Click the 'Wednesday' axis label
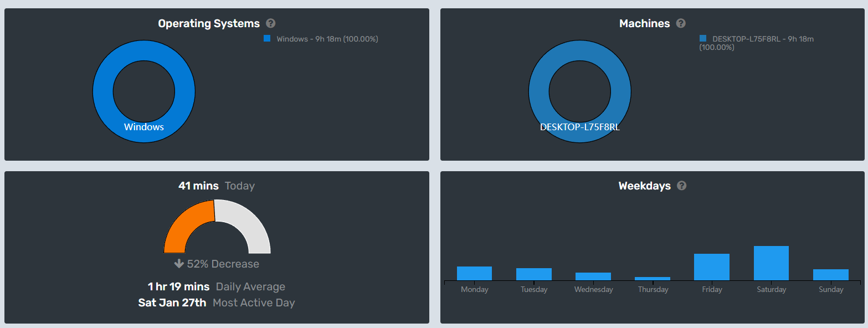 pos(594,289)
